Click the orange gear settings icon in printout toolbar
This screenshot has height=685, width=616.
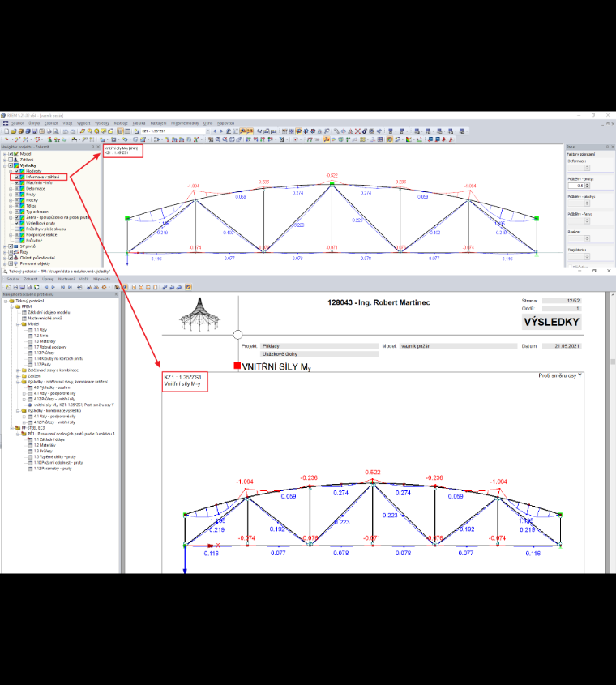coord(104,287)
